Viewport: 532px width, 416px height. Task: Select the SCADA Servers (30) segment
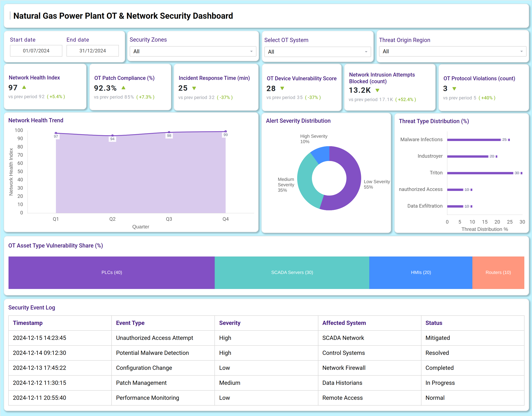(292, 273)
